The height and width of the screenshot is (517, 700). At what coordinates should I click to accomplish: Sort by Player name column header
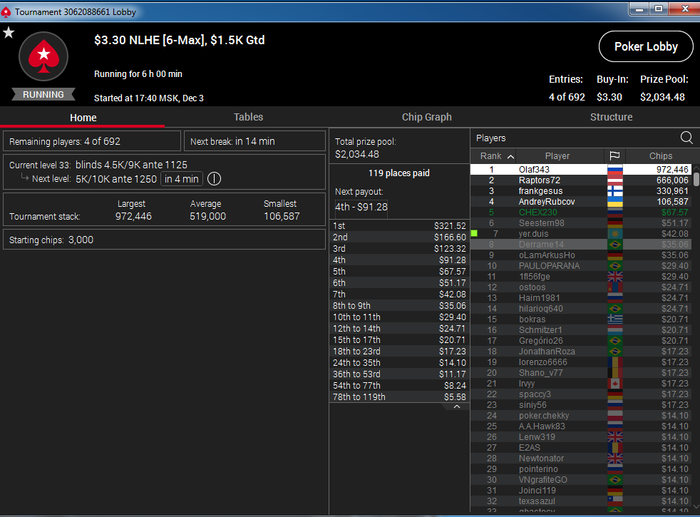(557, 156)
